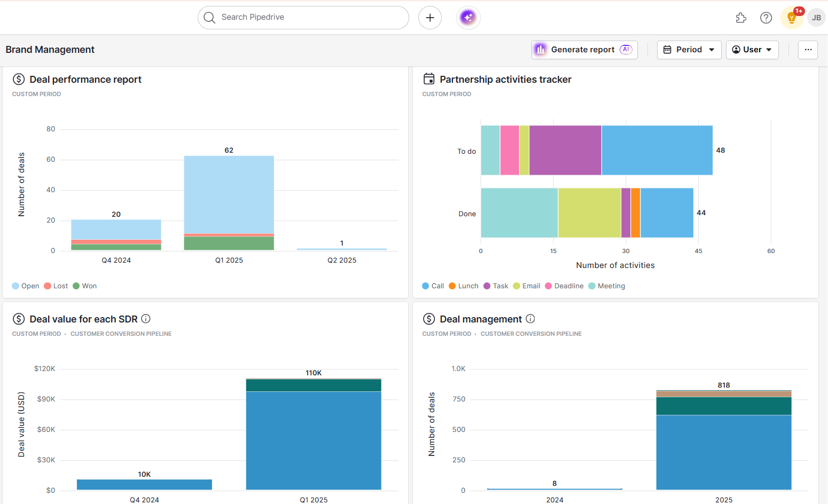Open the notifications lightbulb icon
Image resolution: width=828 pixels, height=504 pixels.
(x=791, y=18)
